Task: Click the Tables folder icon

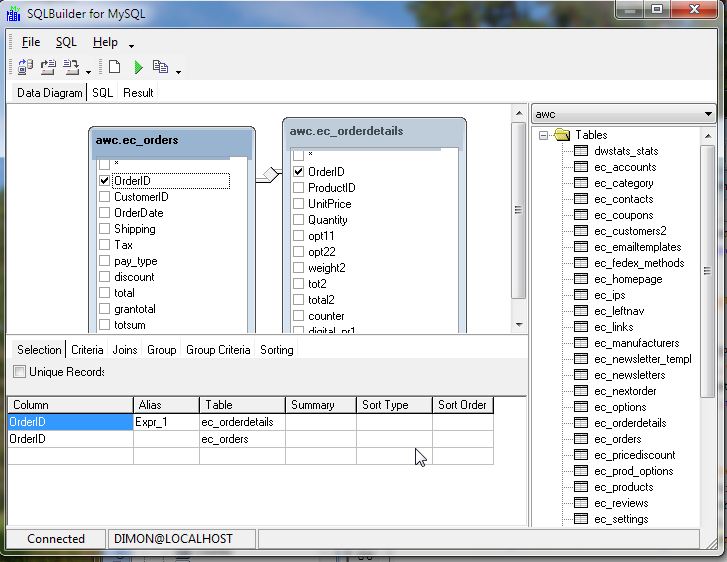Action: coord(562,135)
